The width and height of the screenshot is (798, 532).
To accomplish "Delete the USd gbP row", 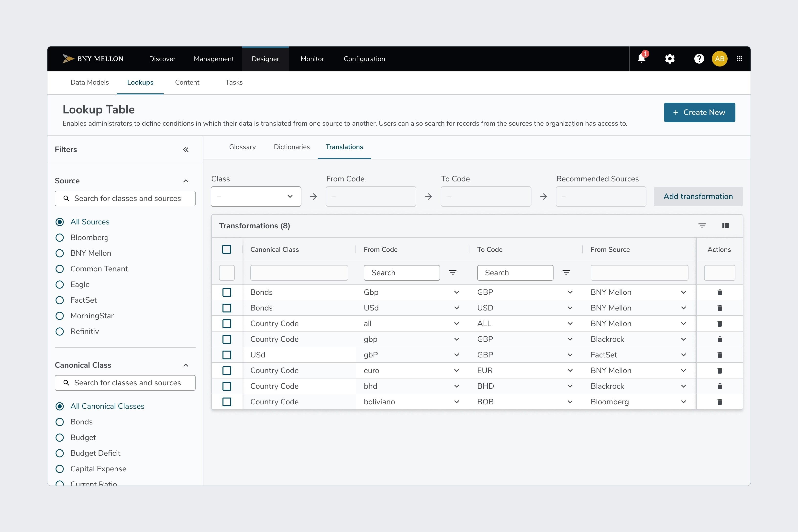I will point(720,355).
